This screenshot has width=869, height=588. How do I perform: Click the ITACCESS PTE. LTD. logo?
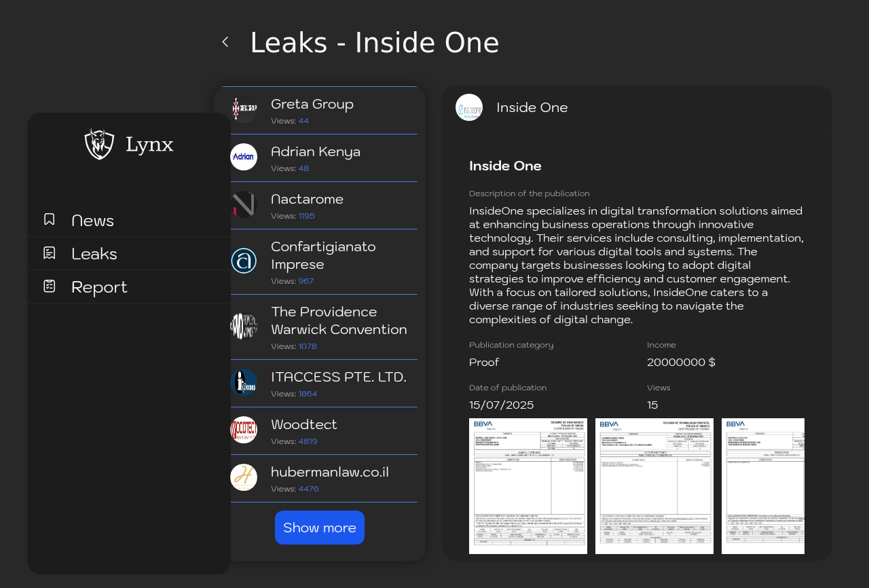[244, 382]
